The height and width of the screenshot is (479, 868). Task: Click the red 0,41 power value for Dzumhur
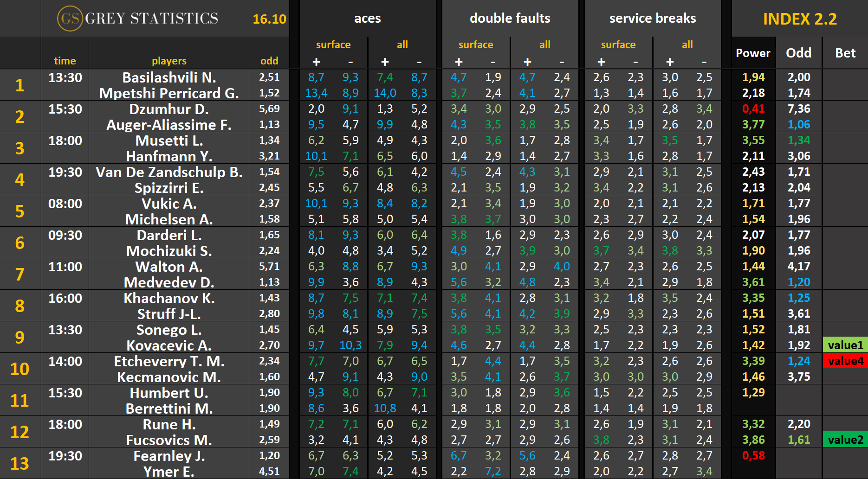pos(753,109)
